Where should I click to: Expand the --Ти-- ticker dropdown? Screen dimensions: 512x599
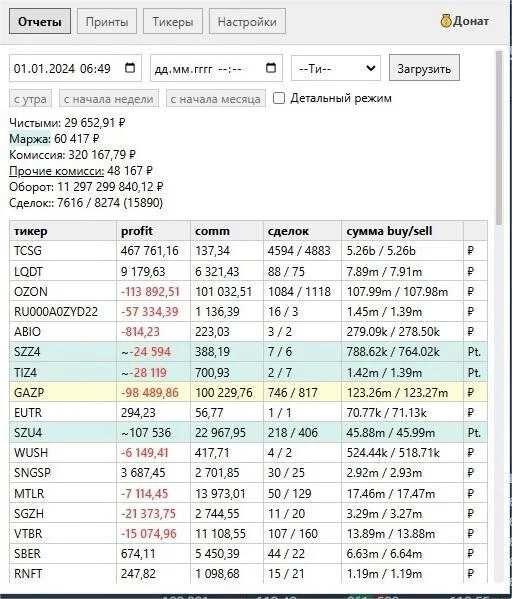(x=336, y=68)
